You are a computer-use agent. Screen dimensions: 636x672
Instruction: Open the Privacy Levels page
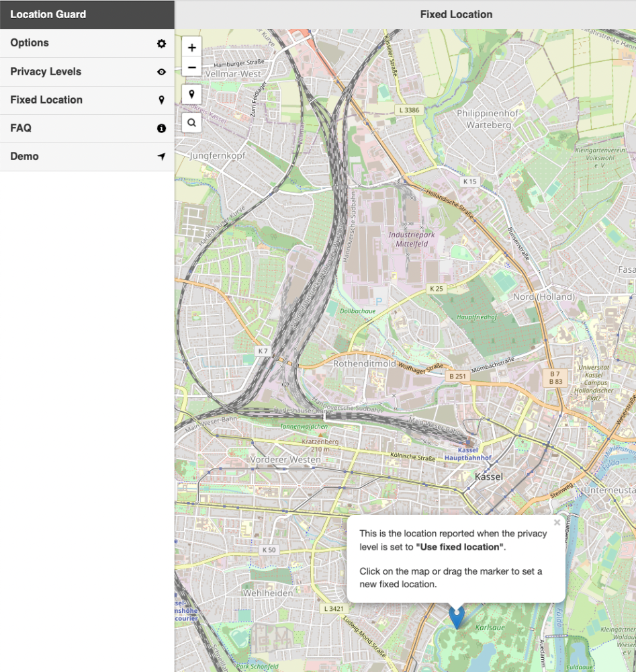[x=87, y=72]
